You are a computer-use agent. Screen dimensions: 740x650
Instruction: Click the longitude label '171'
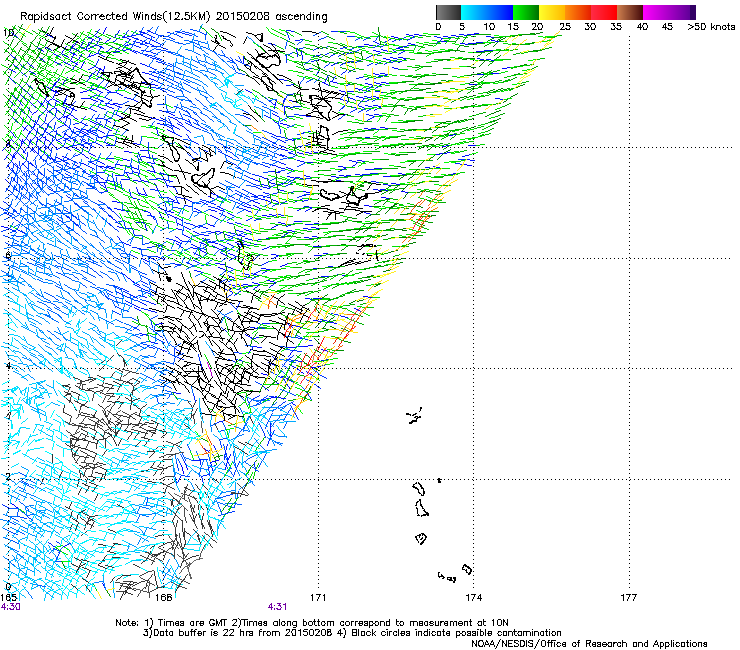pyautogui.click(x=318, y=598)
